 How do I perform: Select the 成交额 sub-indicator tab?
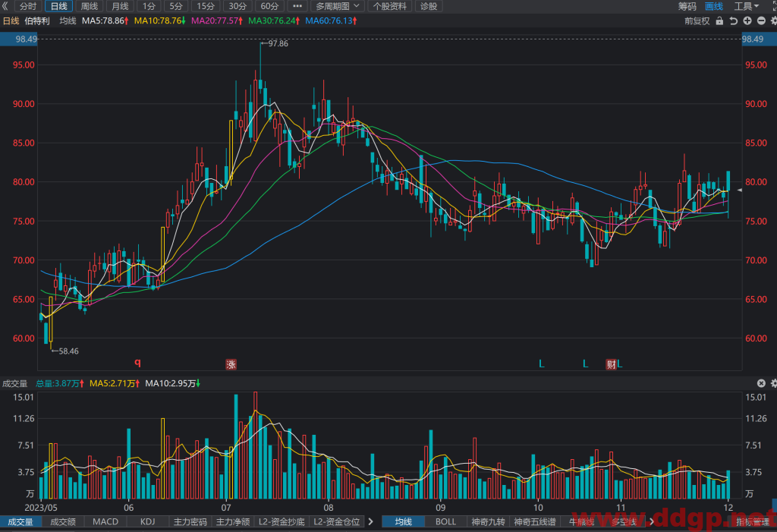tap(63, 521)
